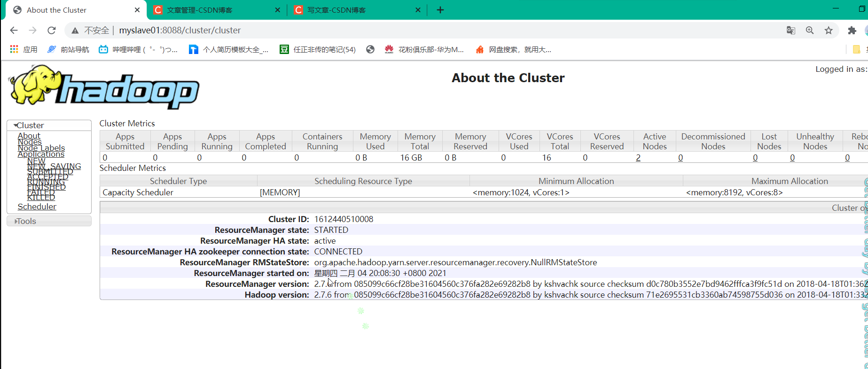The image size is (868, 369).
Task: Open the extensions puzzle icon
Action: 852,31
